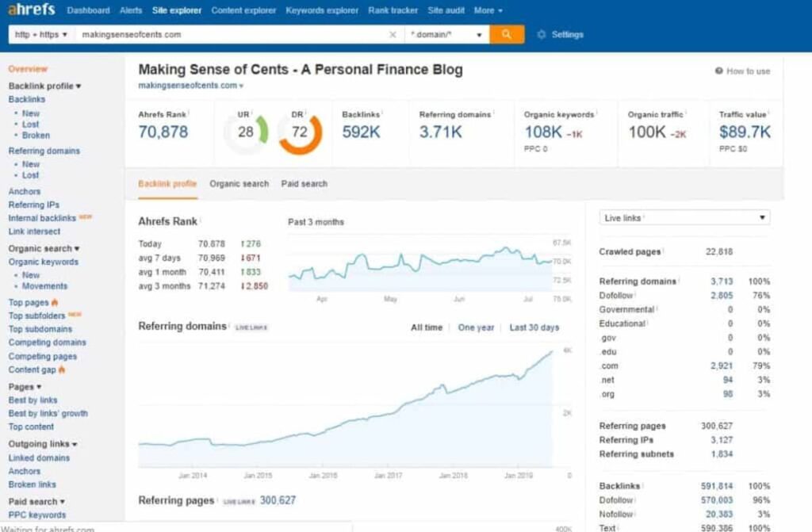Click the Dofollow 2,805 referring domains value
The width and height of the screenshot is (812, 532).
pos(722,295)
